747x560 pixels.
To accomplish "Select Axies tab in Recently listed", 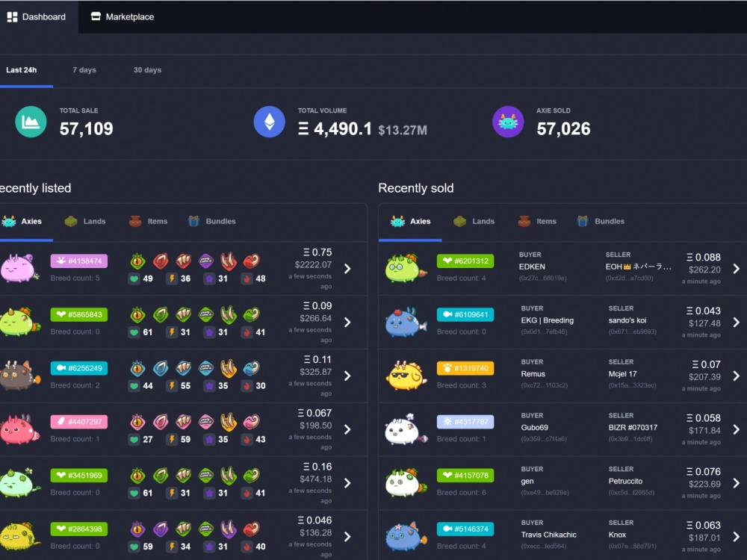I will (x=22, y=222).
